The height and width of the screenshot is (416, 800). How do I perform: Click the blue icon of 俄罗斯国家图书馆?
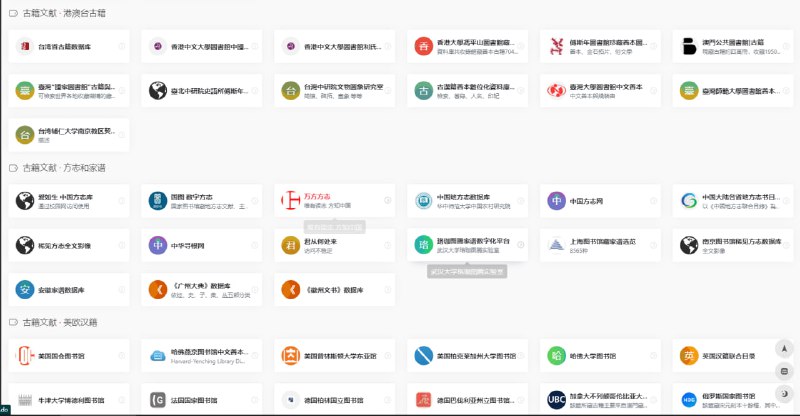click(x=689, y=400)
